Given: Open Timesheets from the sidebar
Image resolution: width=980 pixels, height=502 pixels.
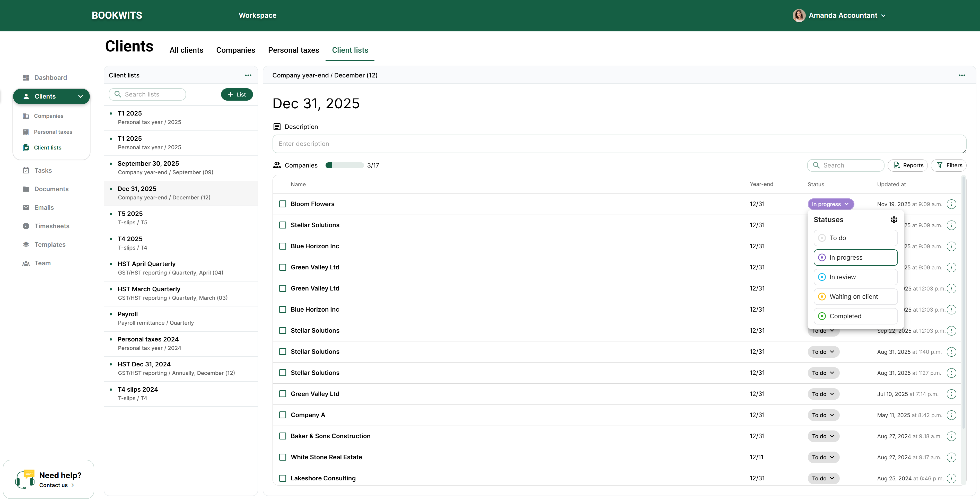Looking at the screenshot, I should click(x=52, y=226).
